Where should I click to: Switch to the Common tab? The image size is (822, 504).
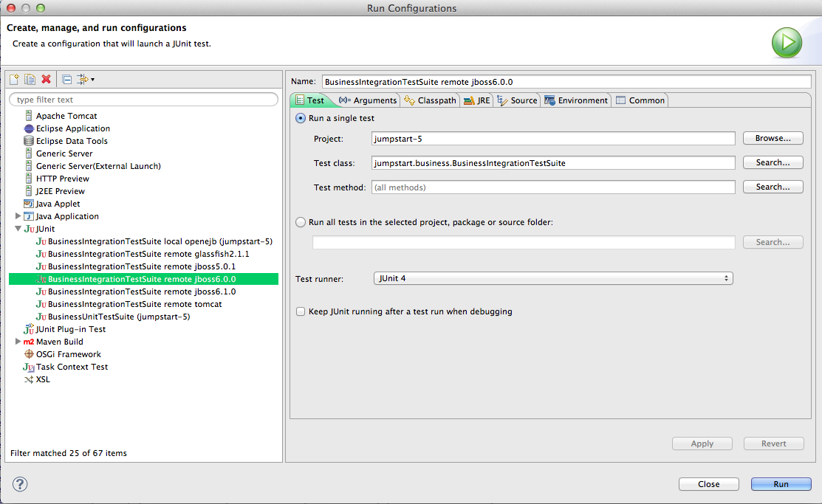tap(640, 100)
